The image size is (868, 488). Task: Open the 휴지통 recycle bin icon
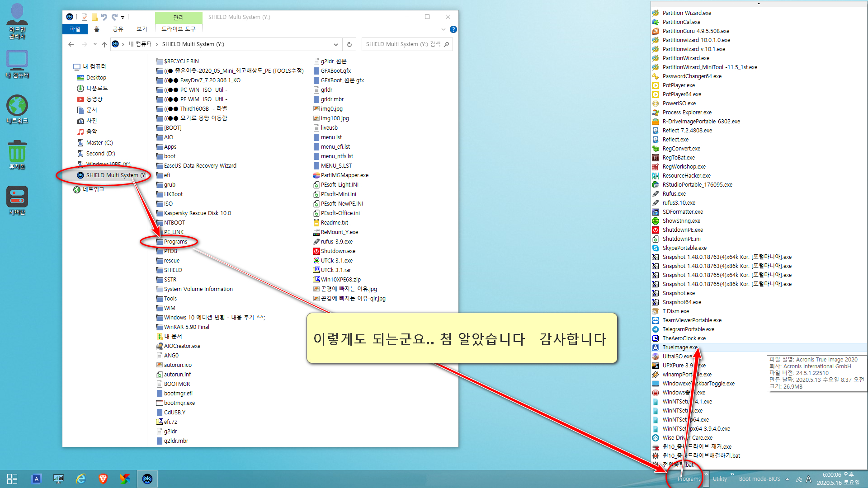point(17,155)
